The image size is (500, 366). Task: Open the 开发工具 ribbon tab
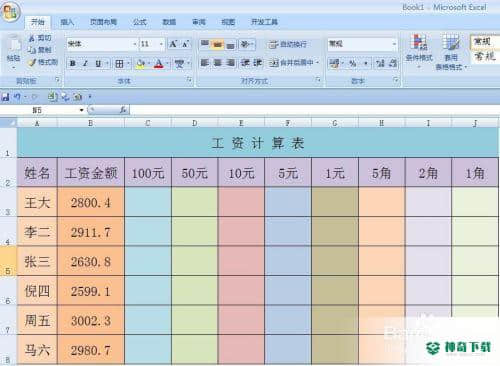pyautogui.click(x=264, y=22)
